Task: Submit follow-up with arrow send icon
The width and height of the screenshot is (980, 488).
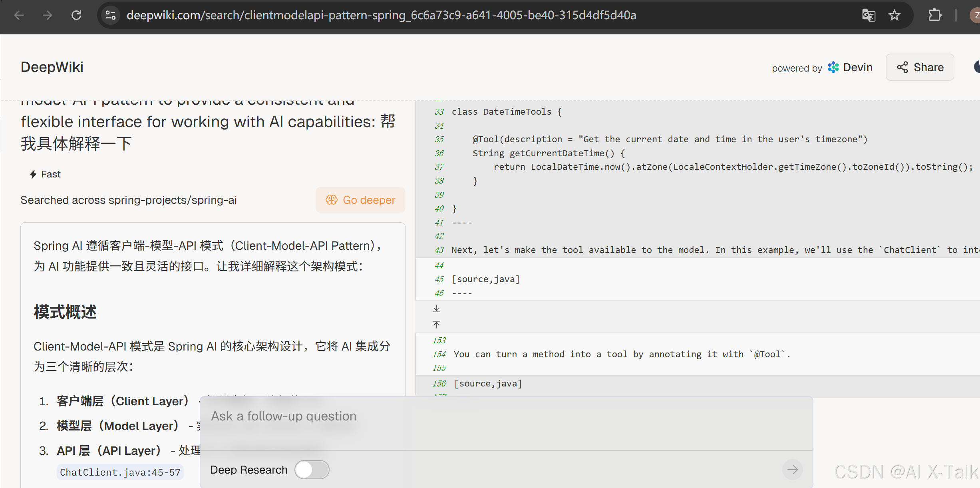Action: pos(792,470)
